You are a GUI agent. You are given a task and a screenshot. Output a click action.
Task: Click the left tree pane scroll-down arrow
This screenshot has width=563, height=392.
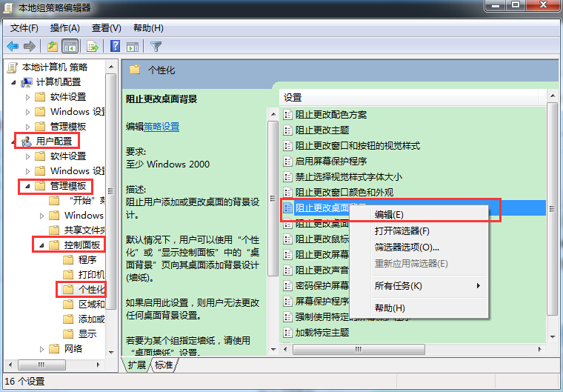[111, 351]
